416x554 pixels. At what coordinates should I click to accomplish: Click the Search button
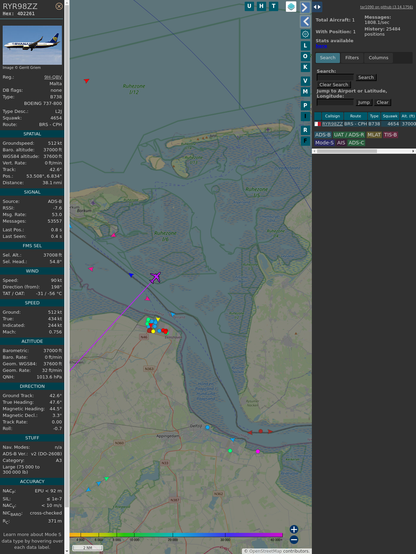(366, 77)
